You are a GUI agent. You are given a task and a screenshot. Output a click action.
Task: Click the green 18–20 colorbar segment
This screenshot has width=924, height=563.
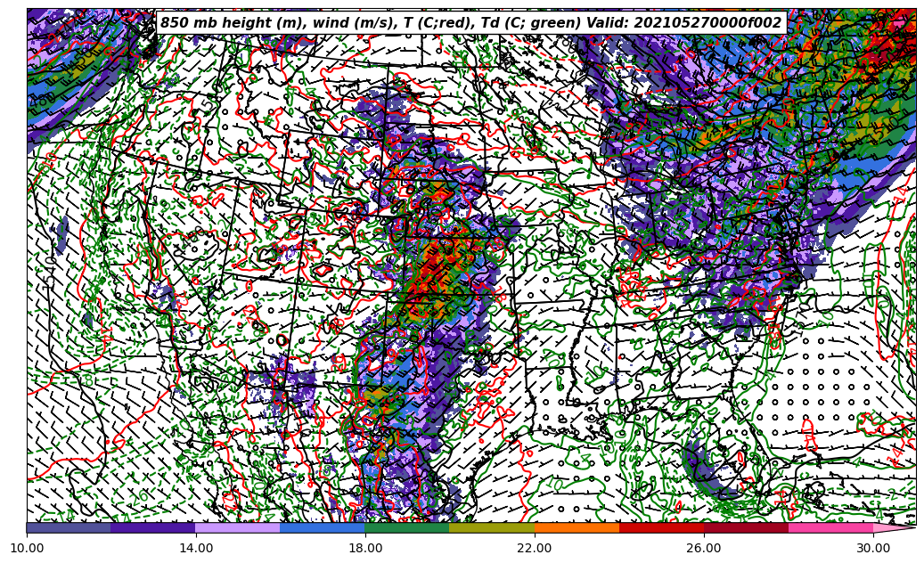(x=407, y=527)
